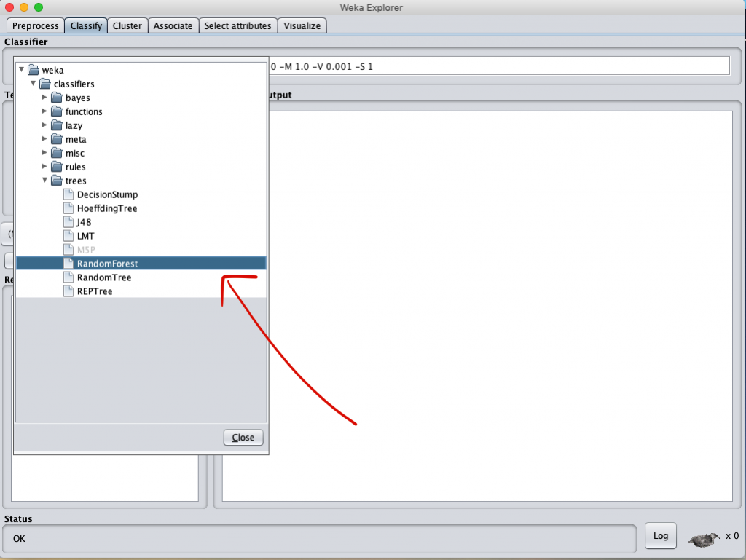The width and height of the screenshot is (746, 560).
Task: Go to the Associate tab
Action: coord(173,25)
